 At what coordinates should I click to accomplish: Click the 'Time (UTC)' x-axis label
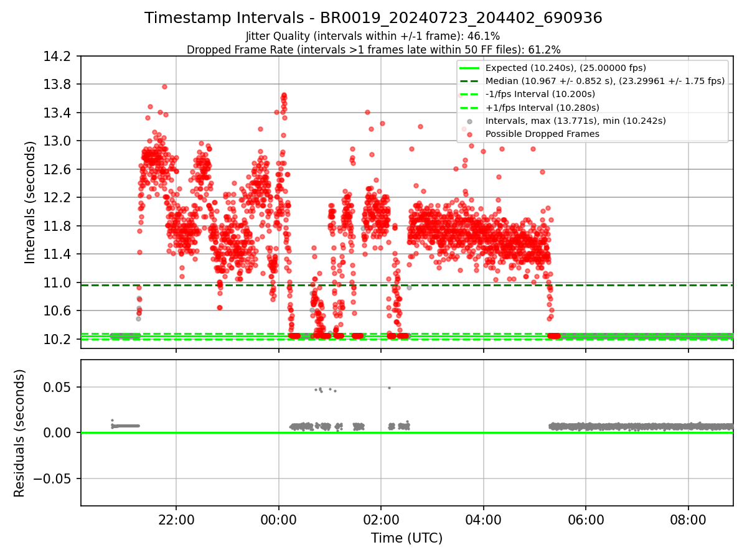[406, 538]
